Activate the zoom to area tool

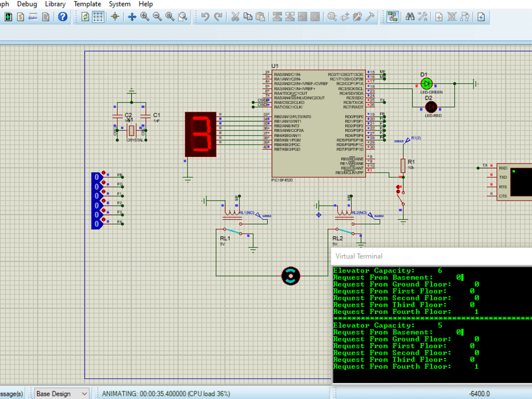[x=182, y=16]
